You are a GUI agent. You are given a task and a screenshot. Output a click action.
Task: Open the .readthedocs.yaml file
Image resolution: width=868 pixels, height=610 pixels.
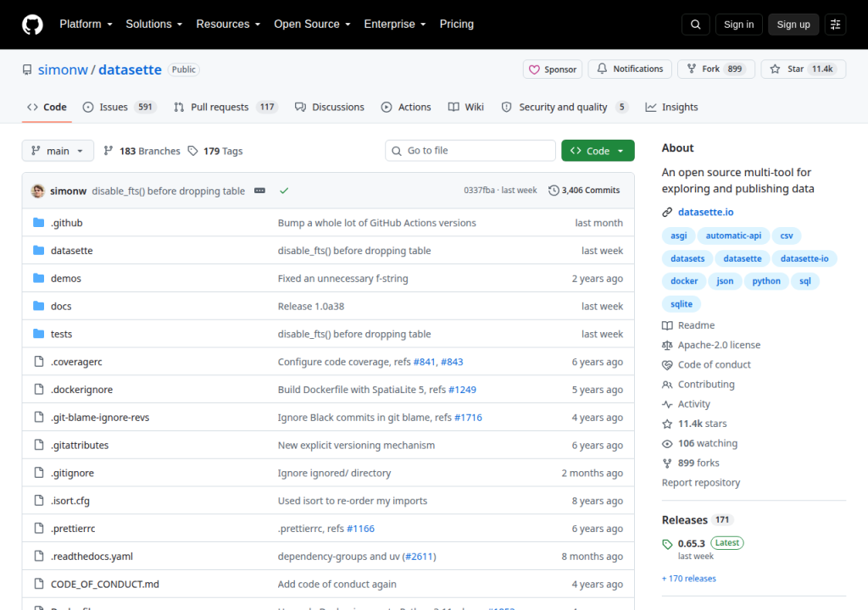(92, 557)
